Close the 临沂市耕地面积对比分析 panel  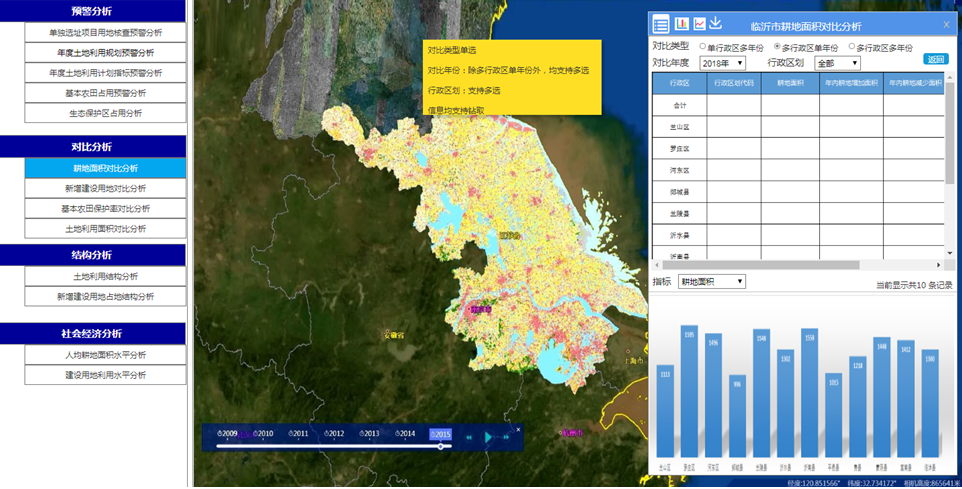pos(946,25)
